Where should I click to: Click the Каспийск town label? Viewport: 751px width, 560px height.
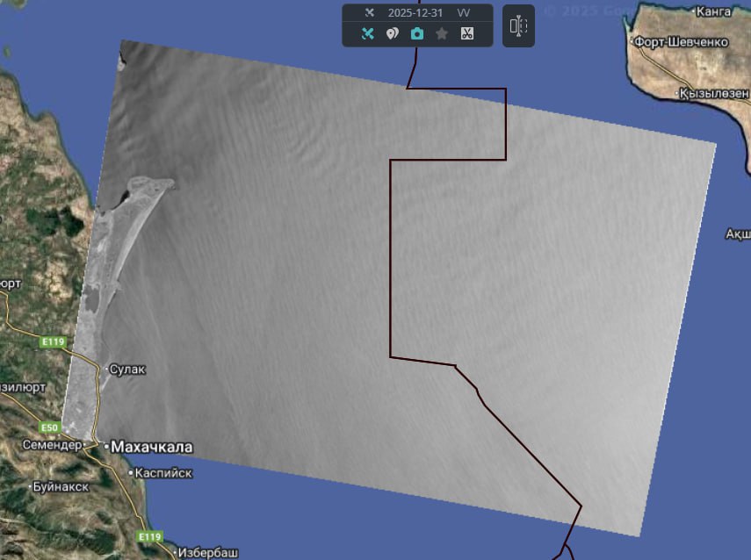coord(162,473)
